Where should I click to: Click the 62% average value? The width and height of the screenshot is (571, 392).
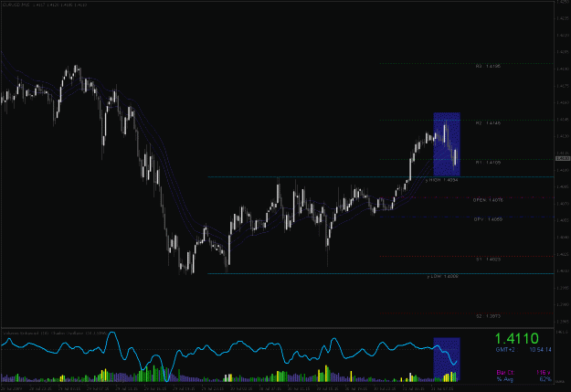545,379
